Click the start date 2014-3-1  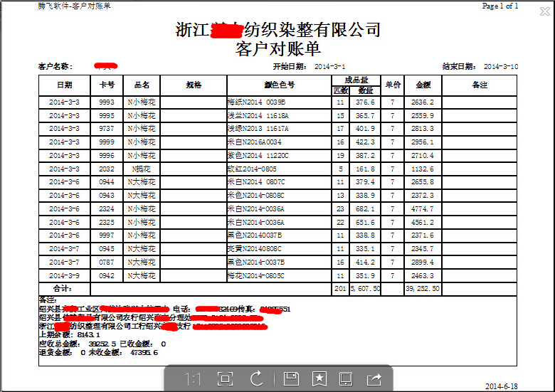click(330, 66)
